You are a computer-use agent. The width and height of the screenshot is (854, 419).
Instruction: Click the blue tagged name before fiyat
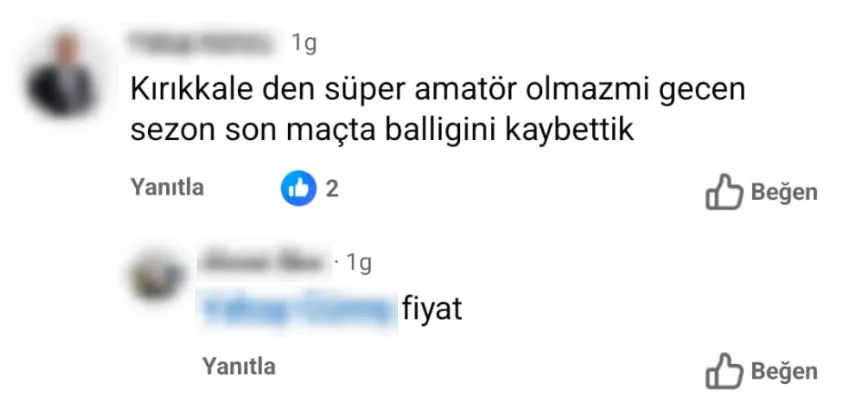coord(298,309)
